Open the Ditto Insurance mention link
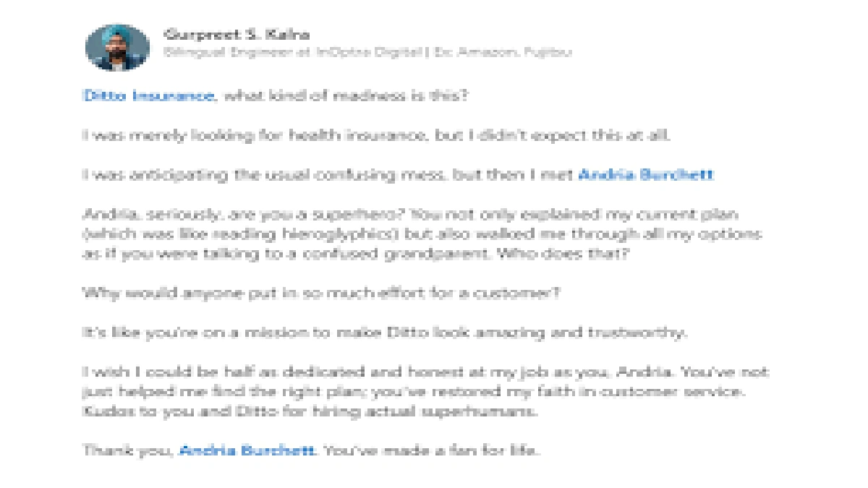Image resolution: width=868 pixels, height=488 pixels. point(148,95)
